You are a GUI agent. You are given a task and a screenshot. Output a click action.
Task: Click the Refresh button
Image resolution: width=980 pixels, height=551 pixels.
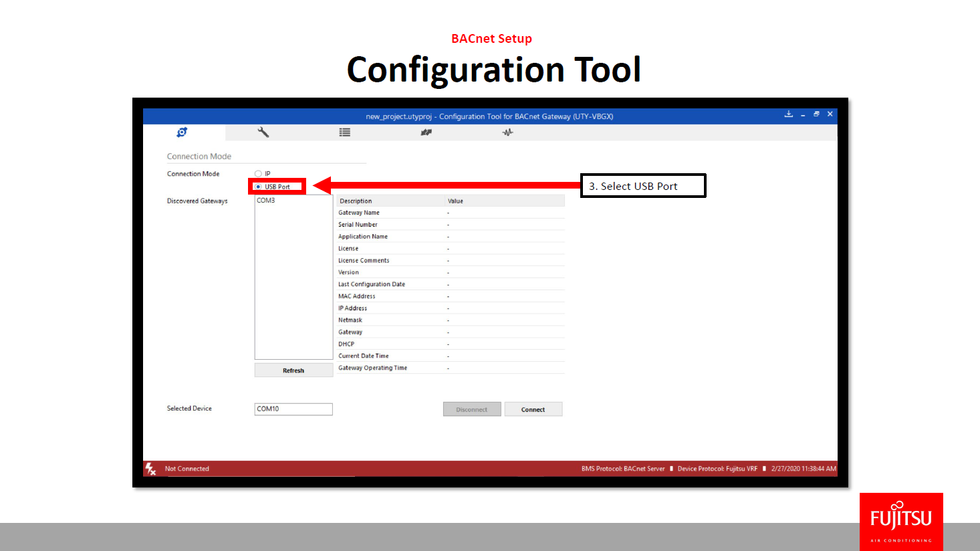[293, 370]
